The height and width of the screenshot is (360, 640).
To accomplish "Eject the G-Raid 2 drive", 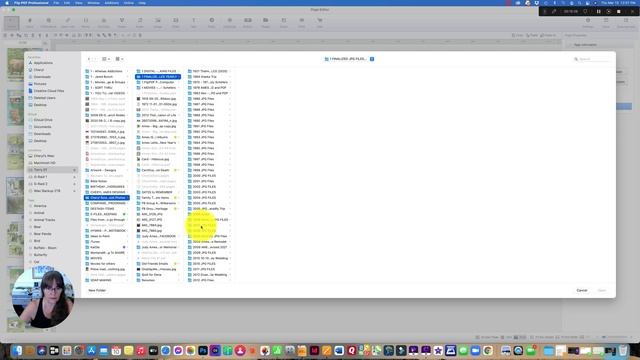I will [x=74, y=184].
